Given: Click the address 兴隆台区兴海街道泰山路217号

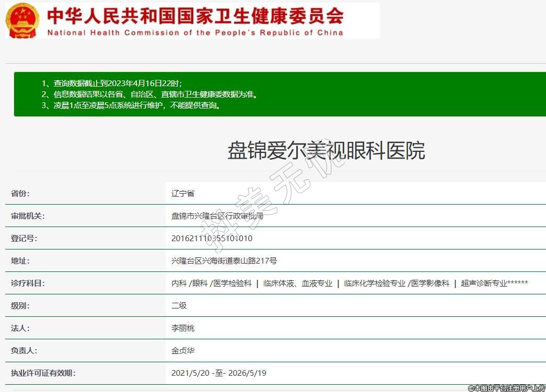Looking at the screenshot, I should pos(224,260).
